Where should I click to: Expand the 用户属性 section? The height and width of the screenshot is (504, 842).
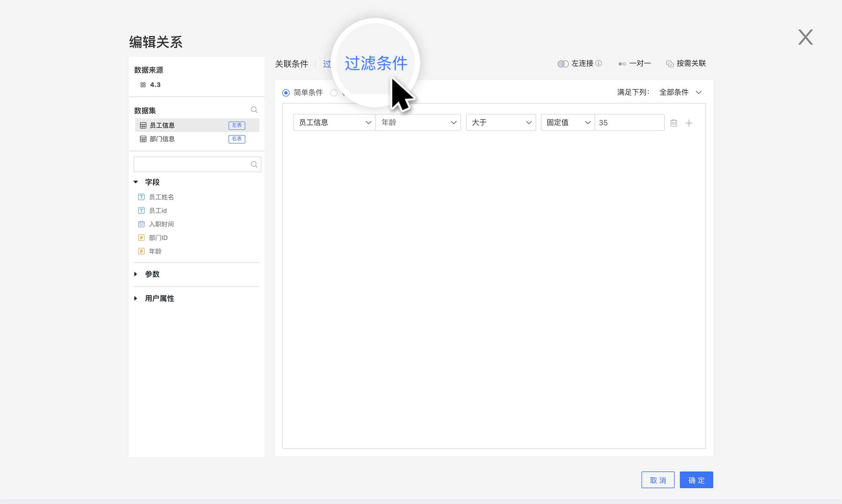136,299
